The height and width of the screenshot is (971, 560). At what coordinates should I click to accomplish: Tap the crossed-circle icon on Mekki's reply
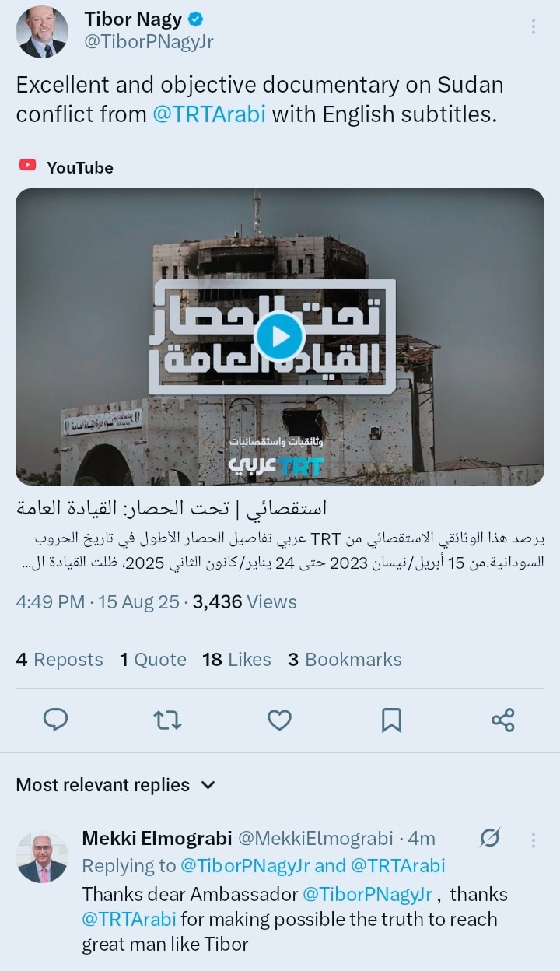tap(489, 838)
